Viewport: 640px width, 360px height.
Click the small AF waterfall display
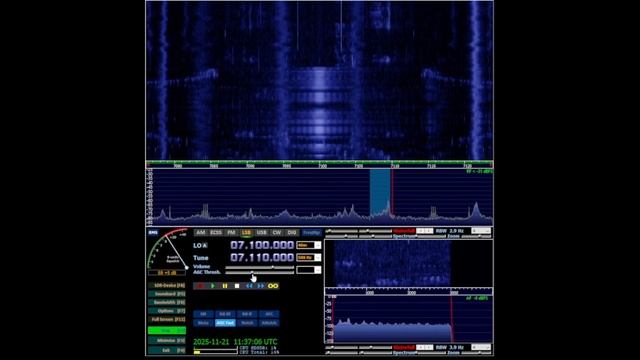(x=409, y=264)
